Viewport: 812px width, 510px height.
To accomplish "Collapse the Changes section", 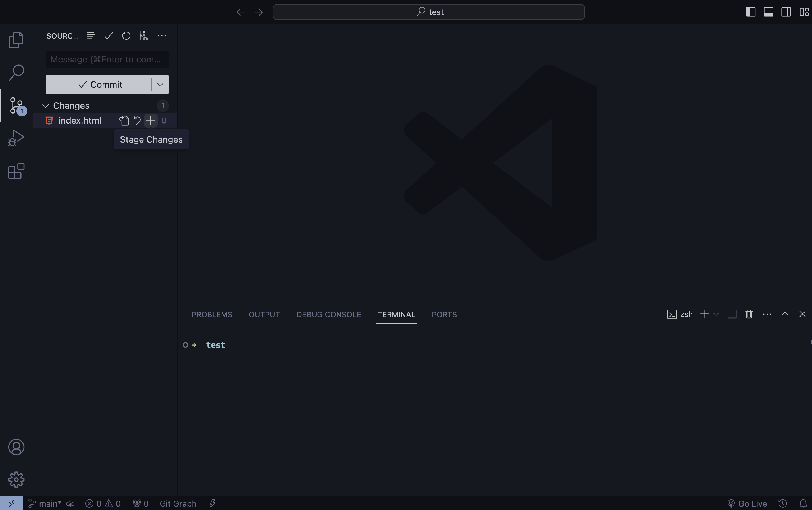I will click(x=45, y=106).
